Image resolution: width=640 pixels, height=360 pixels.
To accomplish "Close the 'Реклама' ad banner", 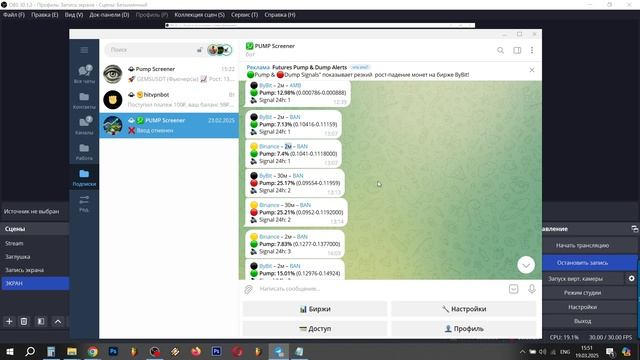I will (532, 70).
